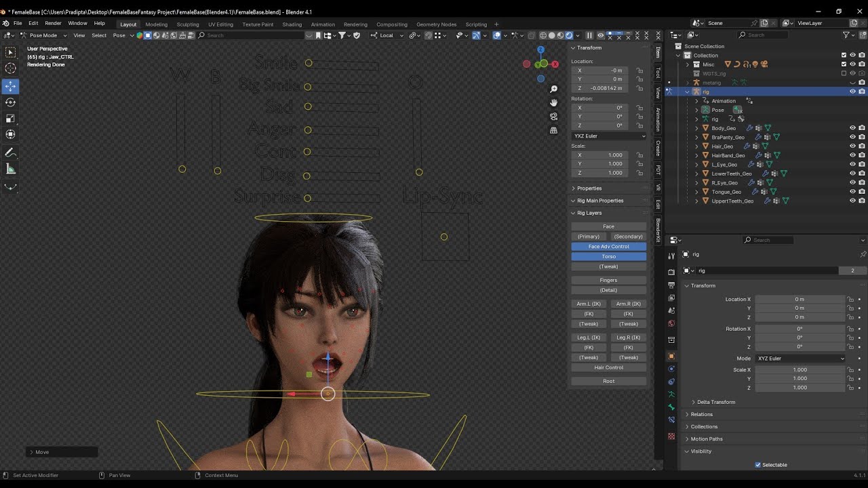Switch to the Geometry Nodes workspace tab
The width and height of the screenshot is (868, 488).
pyautogui.click(x=436, y=24)
